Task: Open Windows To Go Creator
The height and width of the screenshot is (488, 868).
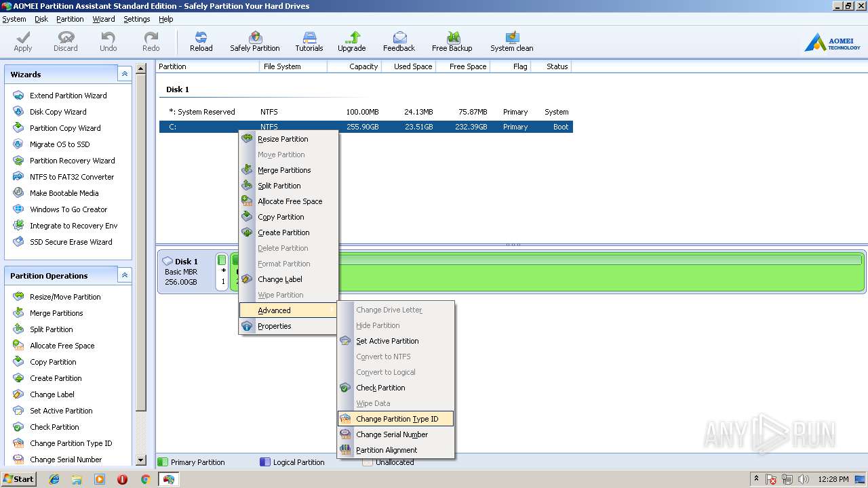Action: [68, 209]
